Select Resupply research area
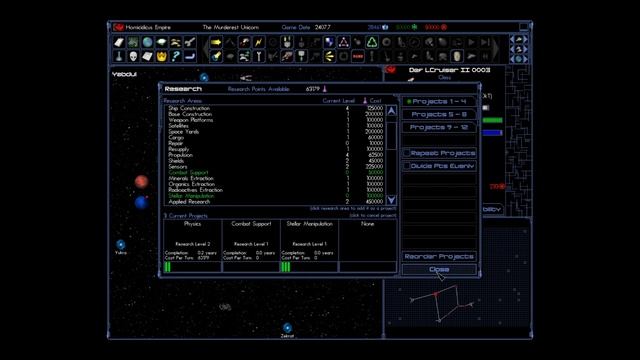The width and height of the screenshot is (640, 360). [x=276, y=149]
